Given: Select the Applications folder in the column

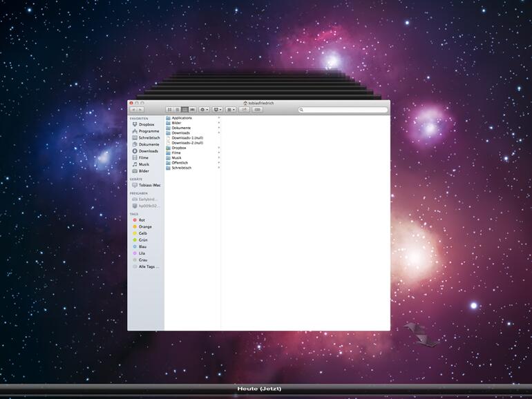Looking at the screenshot, I should (193, 118).
